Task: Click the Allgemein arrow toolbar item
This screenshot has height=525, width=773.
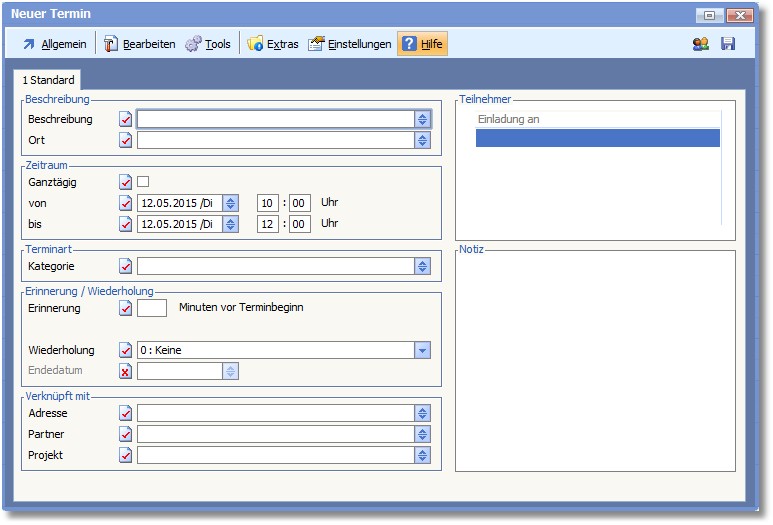Action: (x=55, y=44)
